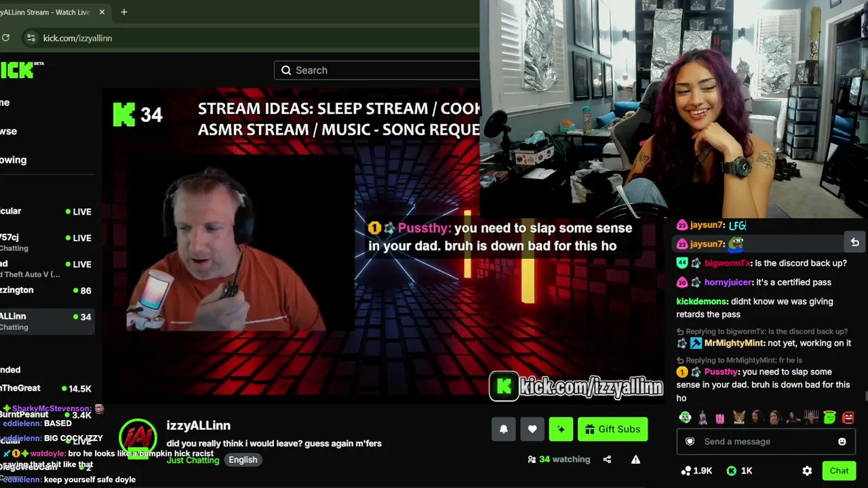Click the reply arrow on jaysun7's message
This screenshot has height=488, width=868.
click(x=854, y=243)
